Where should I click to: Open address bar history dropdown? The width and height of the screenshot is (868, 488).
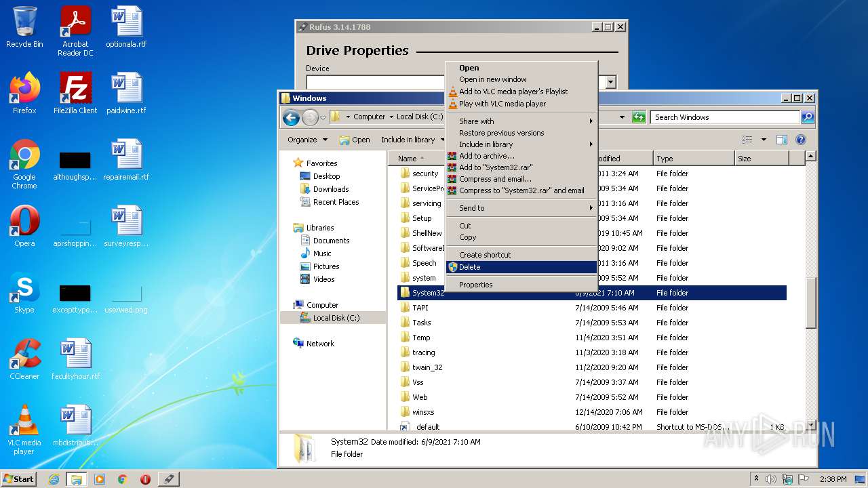pyautogui.click(x=622, y=117)
